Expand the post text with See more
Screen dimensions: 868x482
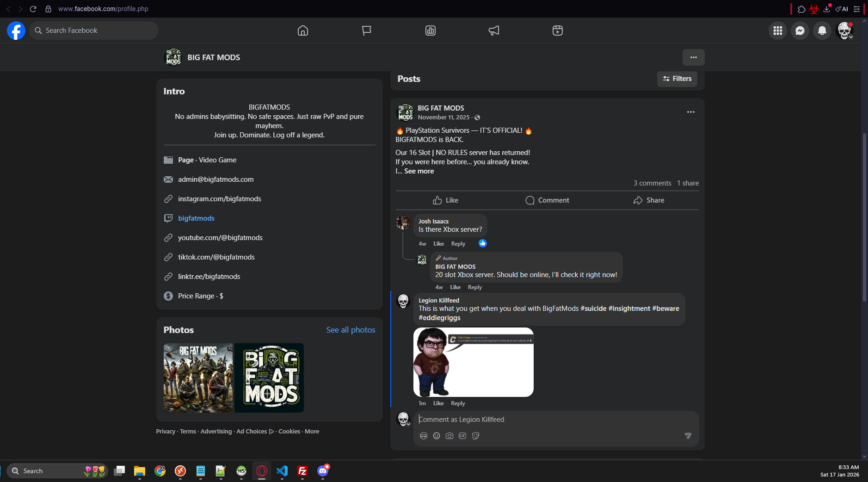click(419, 171)
